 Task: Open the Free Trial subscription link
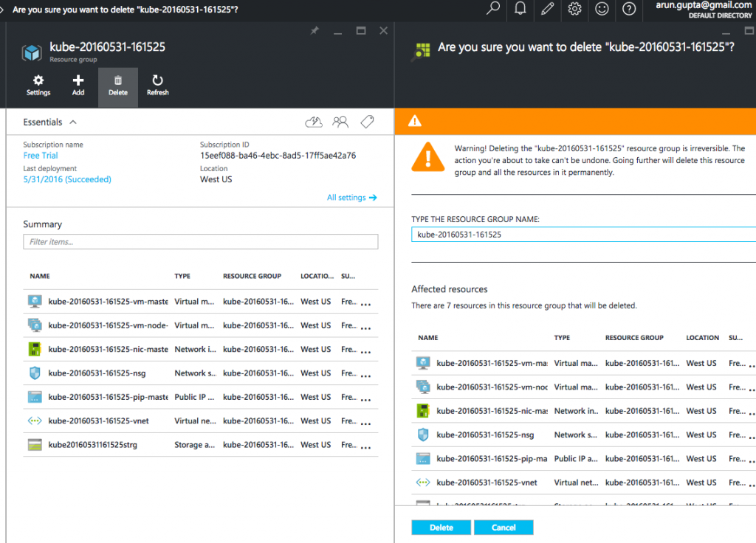(x=41, y=156)
